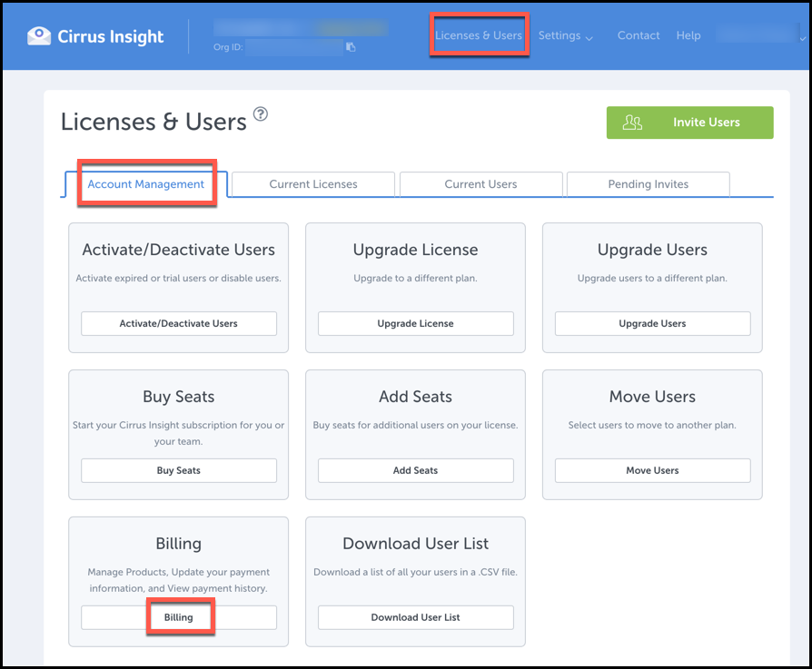This screenshot has width=812, height=669.
Task: Click 'Select users to move to another plan.'
Action: coord(652,426)
